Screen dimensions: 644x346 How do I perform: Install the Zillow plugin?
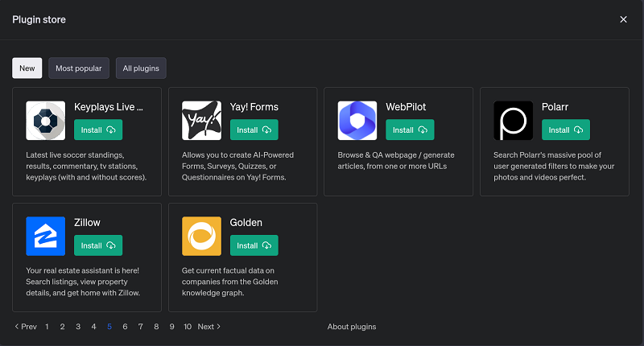98,245
